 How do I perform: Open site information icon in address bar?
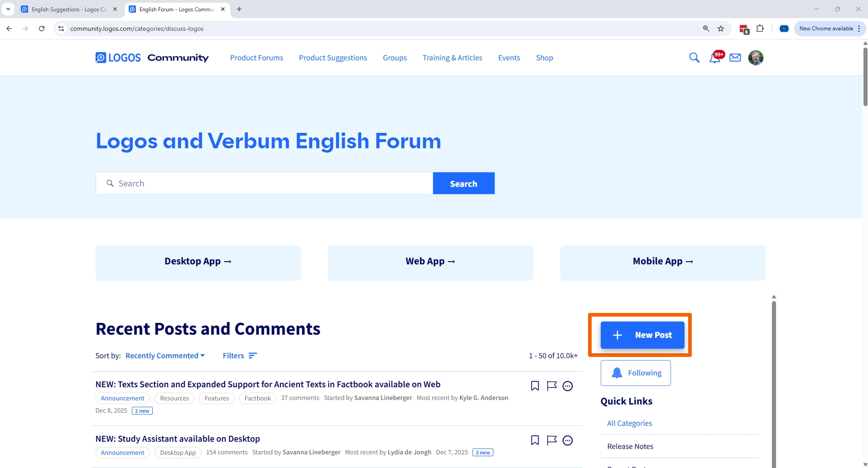(x=61, y=29)
